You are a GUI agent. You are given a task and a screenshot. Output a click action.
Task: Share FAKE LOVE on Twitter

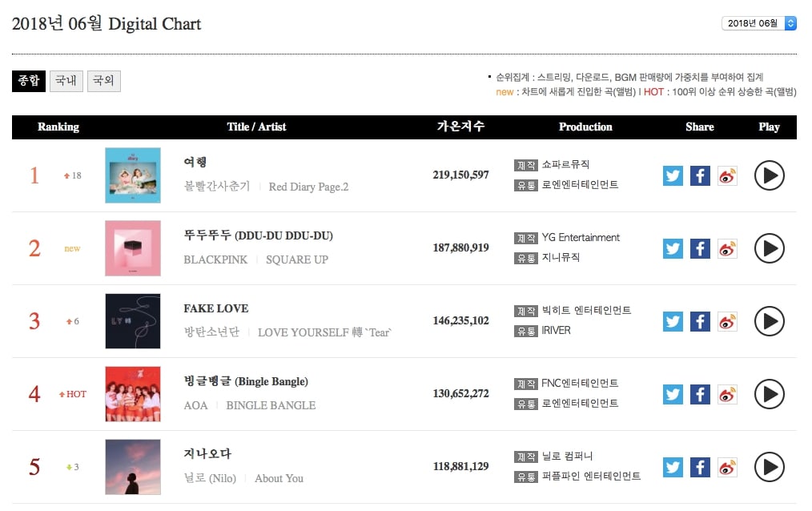pyautogui.click(x=673, y=321)
